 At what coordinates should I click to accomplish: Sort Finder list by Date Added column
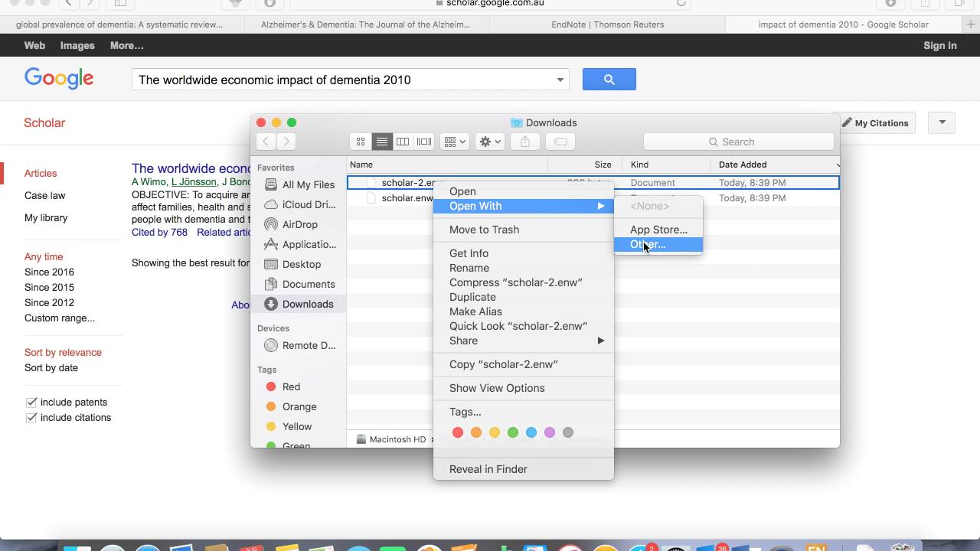click(776, 165)
